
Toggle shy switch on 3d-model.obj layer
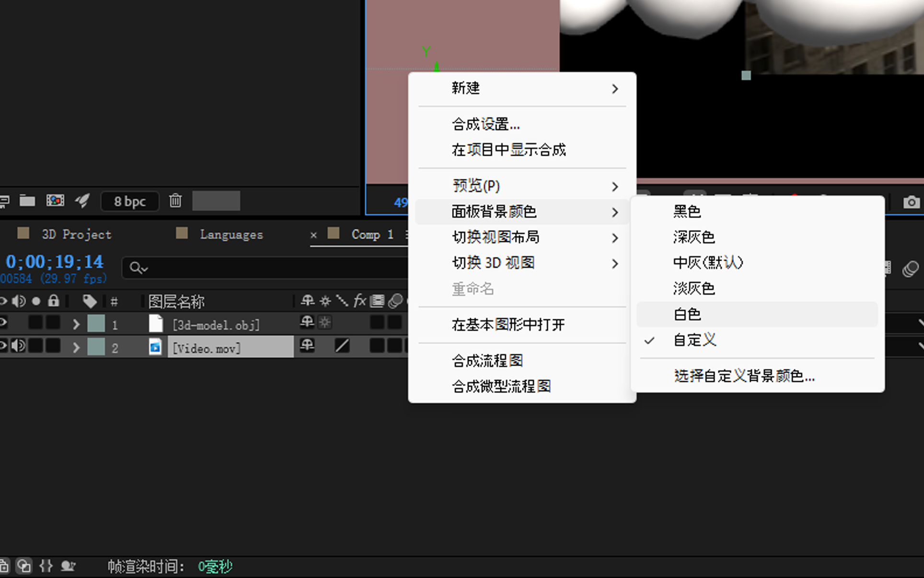[x=307, y=322]
